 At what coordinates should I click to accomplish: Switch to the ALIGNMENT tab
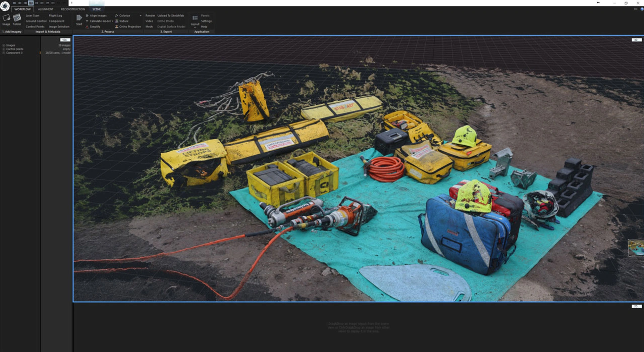[x=46, y=9]
